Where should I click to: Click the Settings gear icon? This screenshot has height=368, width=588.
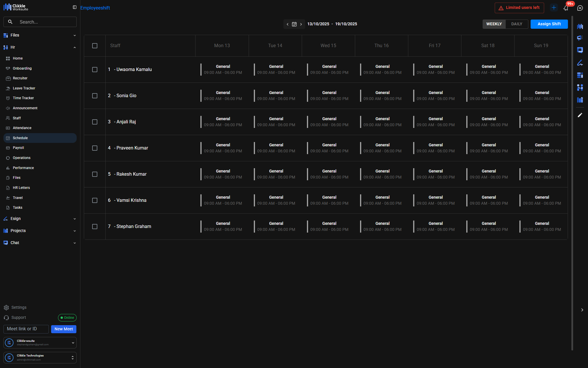coord(6,308)
